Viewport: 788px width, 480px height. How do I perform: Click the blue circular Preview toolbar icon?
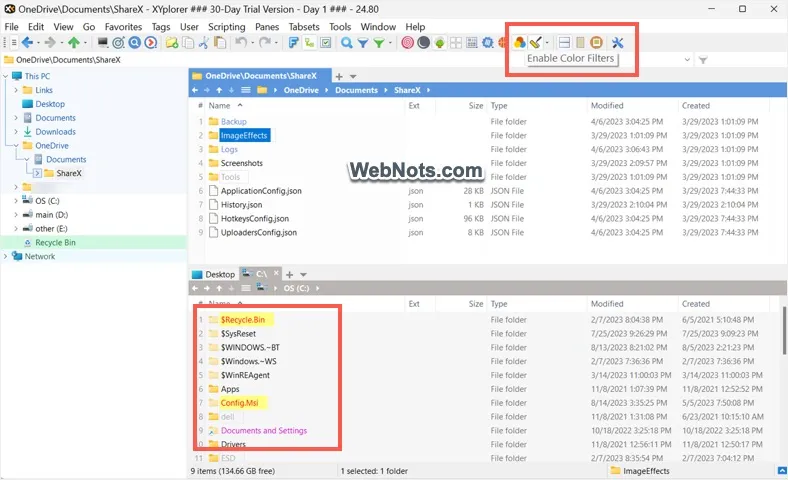point(135,43)
